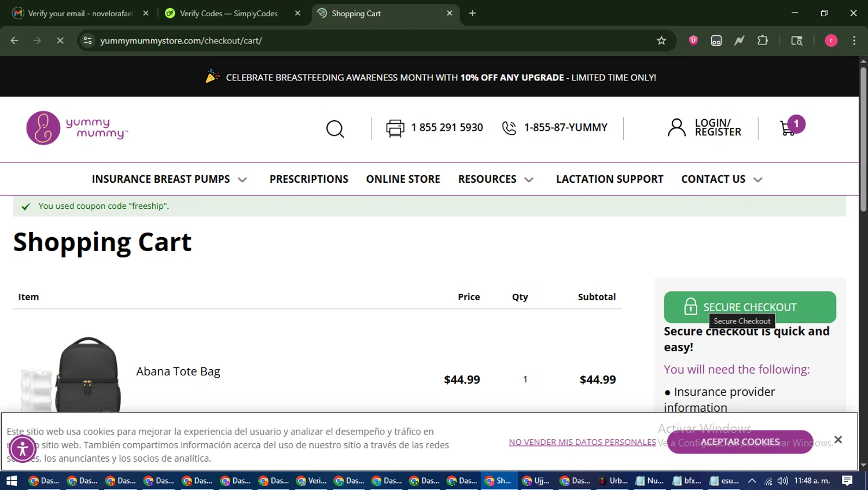
Task: Click the taskbar clock 11:48 a. m.
Action: [x=812, y=481]
